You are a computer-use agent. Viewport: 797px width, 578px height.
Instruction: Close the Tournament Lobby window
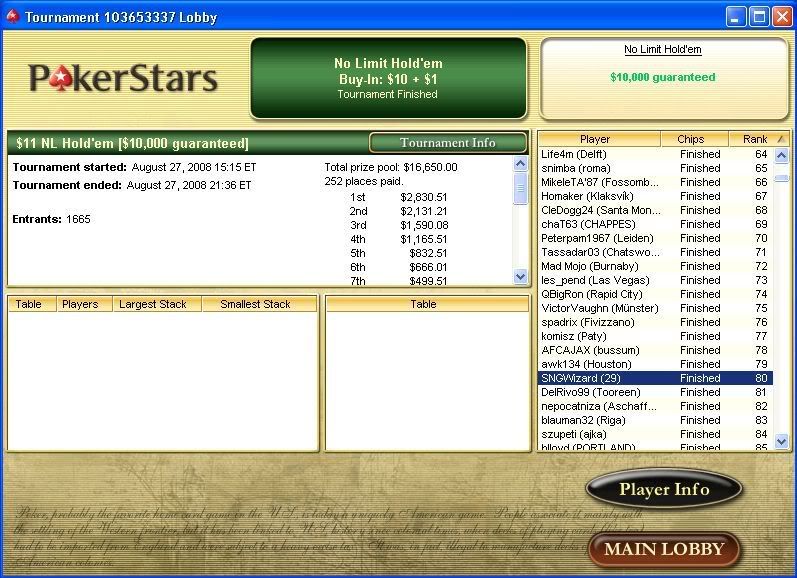781,17
